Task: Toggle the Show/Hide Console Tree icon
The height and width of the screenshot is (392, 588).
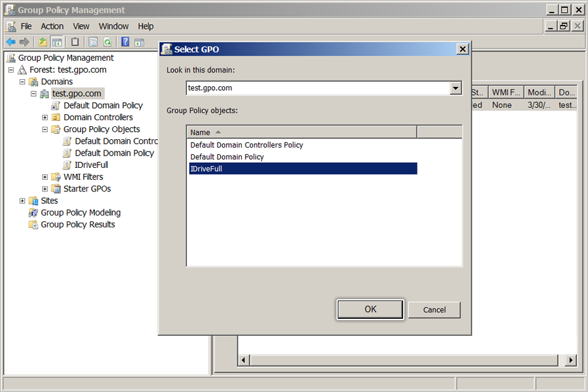Action: click(x=57, y=42)
